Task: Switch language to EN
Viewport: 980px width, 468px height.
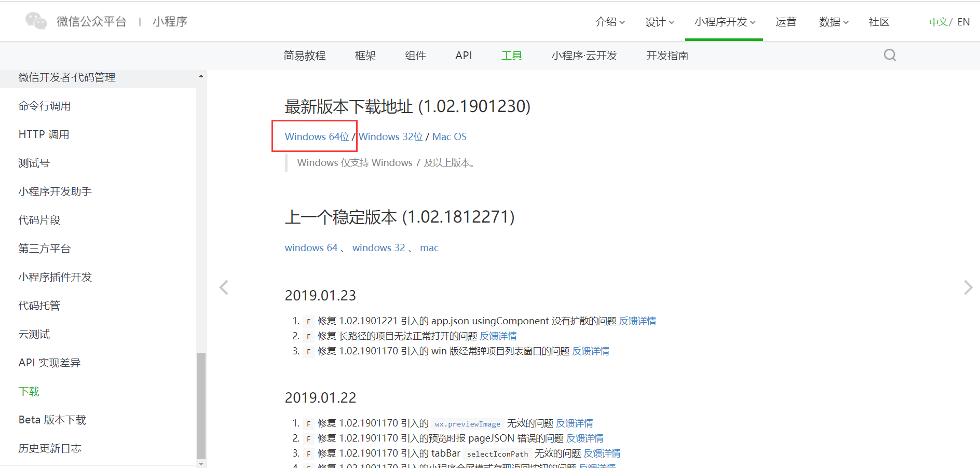Action: [x=963, y=22]
